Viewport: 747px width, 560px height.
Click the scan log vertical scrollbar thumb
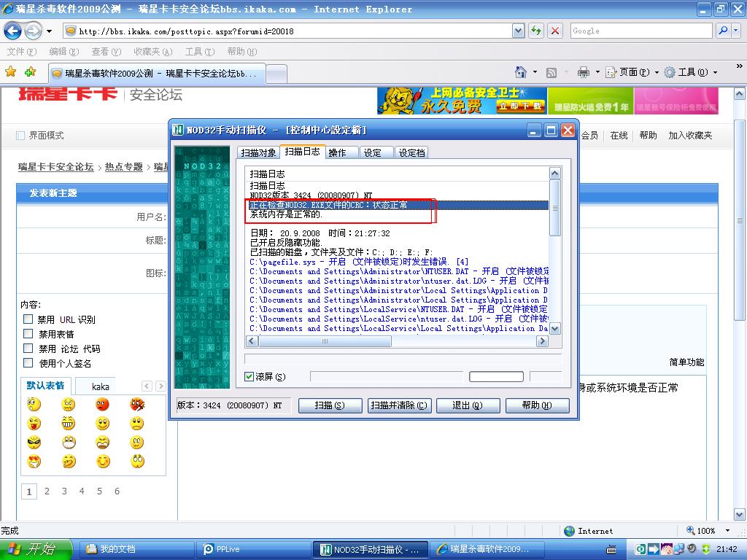[x=554, y=208]
